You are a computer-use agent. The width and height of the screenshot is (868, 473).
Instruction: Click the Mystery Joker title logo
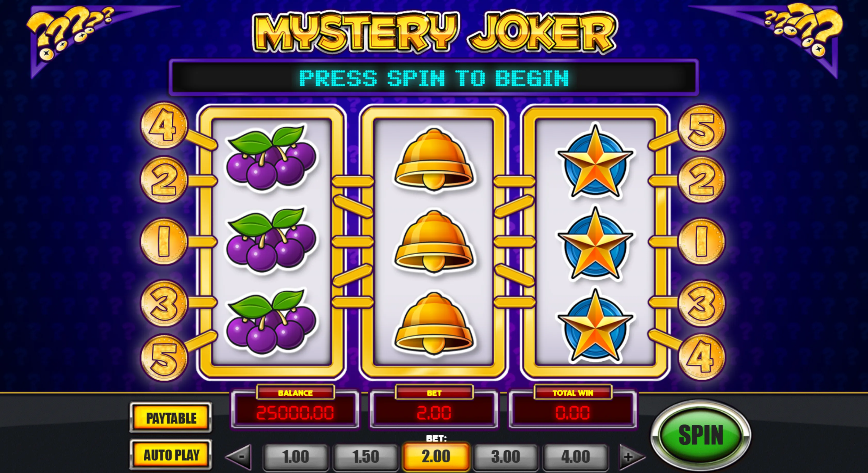pos(434,32)
